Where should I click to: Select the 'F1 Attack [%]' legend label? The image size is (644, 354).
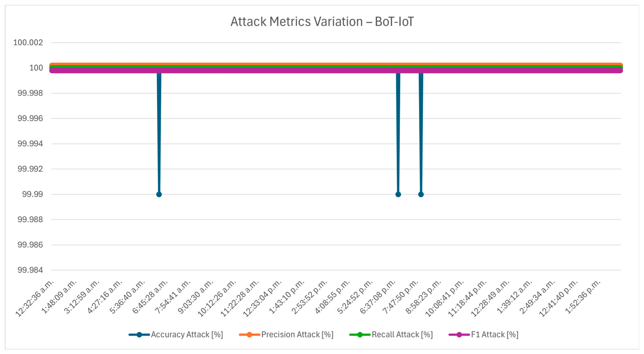coord(495,335)
